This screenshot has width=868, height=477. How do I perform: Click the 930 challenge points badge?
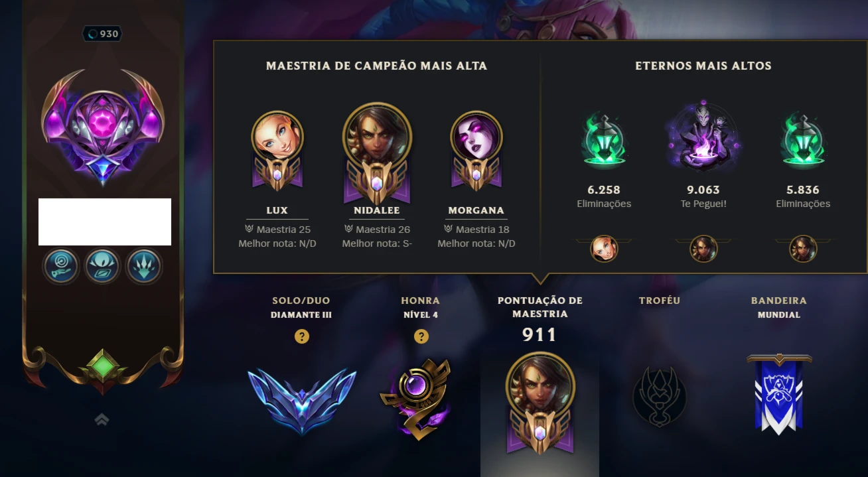(102, 34)
